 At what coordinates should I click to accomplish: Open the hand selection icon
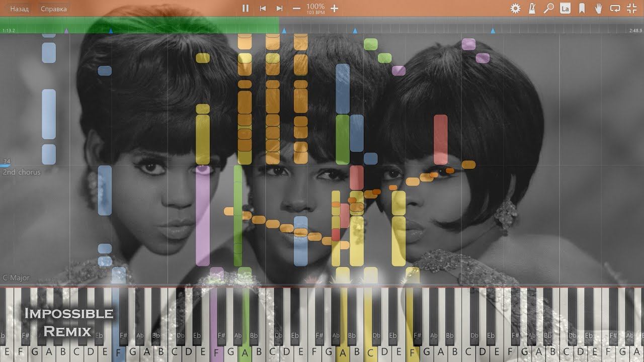click(x=598, y=8)
